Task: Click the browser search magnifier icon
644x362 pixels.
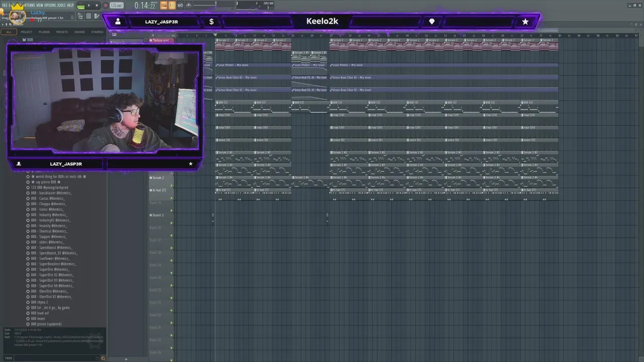Action: click(103, 358)
